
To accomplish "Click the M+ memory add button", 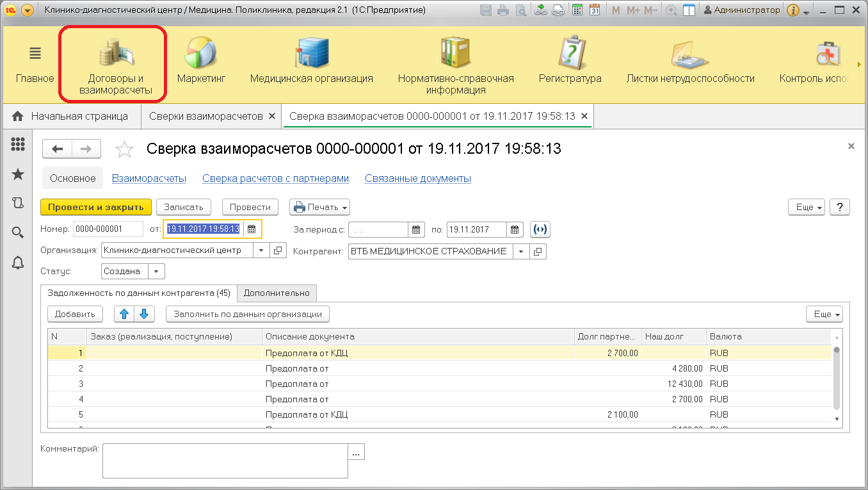I will 633,10.
